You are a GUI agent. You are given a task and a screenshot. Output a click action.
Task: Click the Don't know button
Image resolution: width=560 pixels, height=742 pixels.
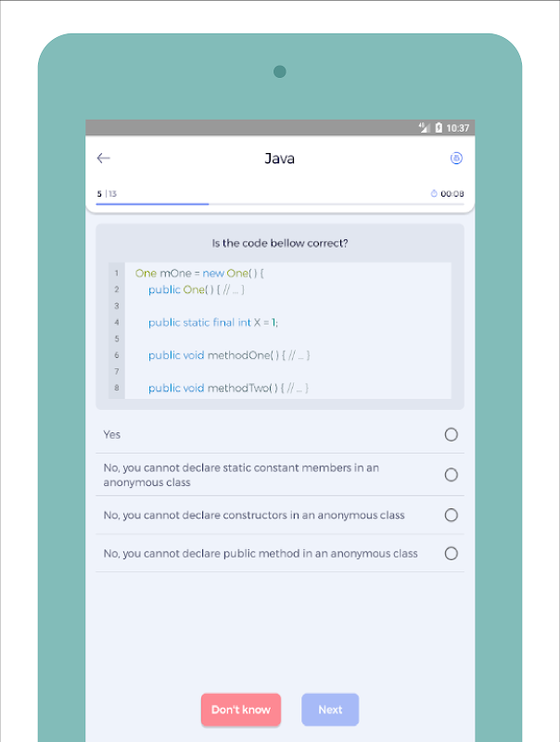click(x=241, y=710)
